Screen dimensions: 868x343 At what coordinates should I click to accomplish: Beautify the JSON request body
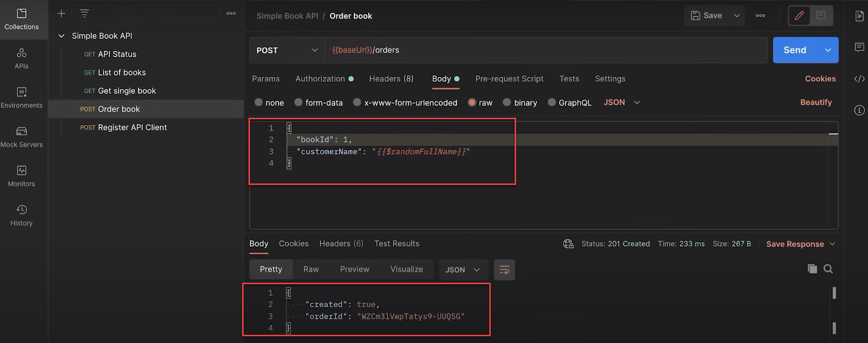[816, 102]
